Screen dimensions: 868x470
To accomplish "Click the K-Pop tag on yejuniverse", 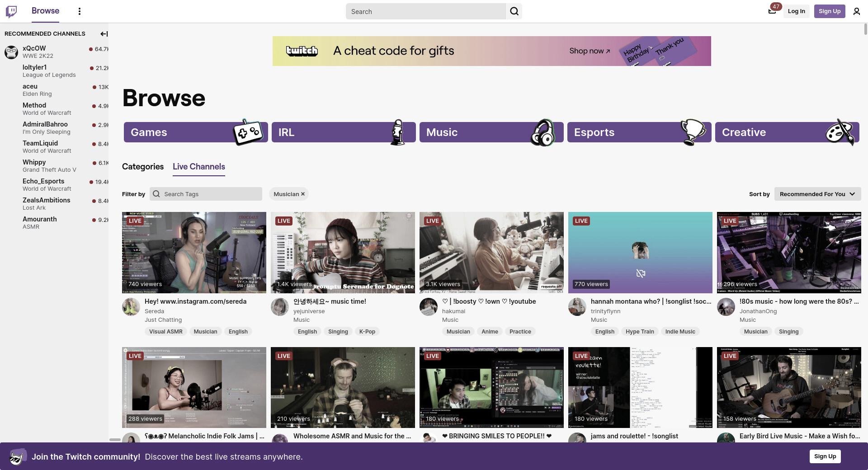I will pyautogui.click(x=367, y=331).
